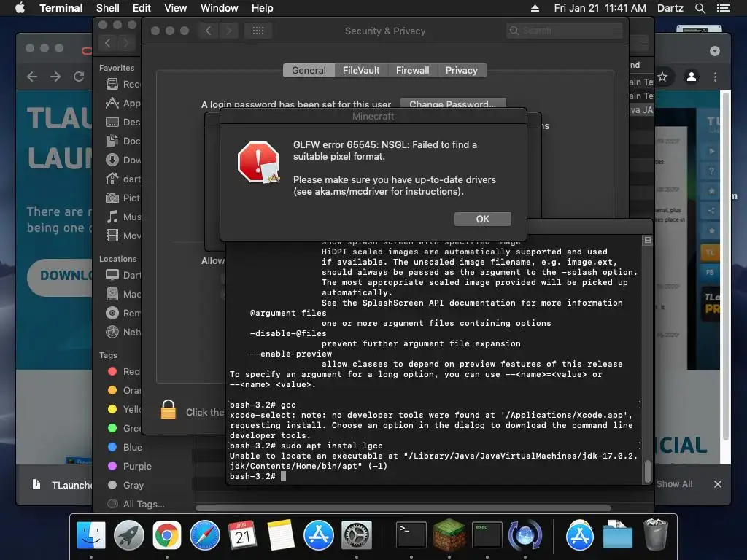This screenshot has height=560, width=747.
Task: Open Downloads in Finder sidebar
Action: 123,160
